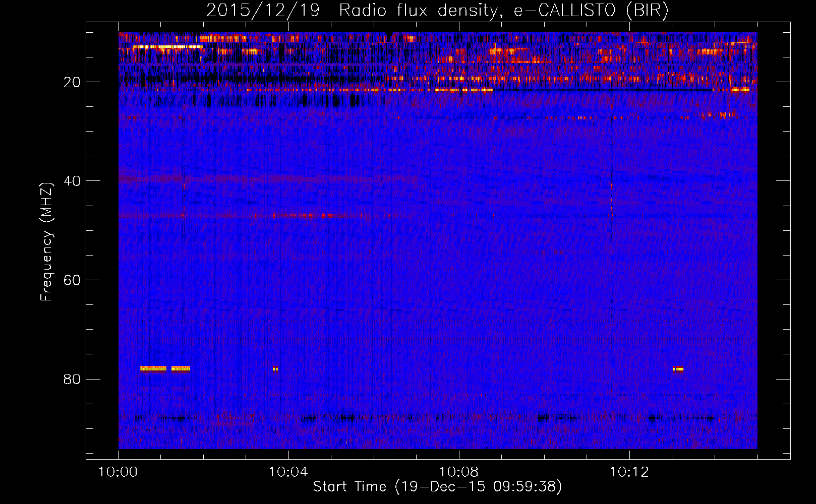Image resolution: width=816 pixels, height=504 pixels.
Task: Click the first long yellow burst near 78 MHz
Action: pos(153,368)
